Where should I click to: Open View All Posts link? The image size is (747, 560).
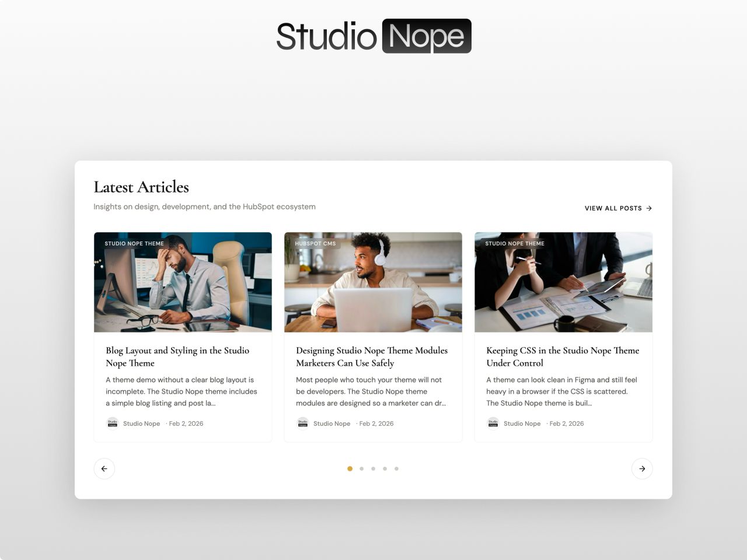[x=618, y=208]
